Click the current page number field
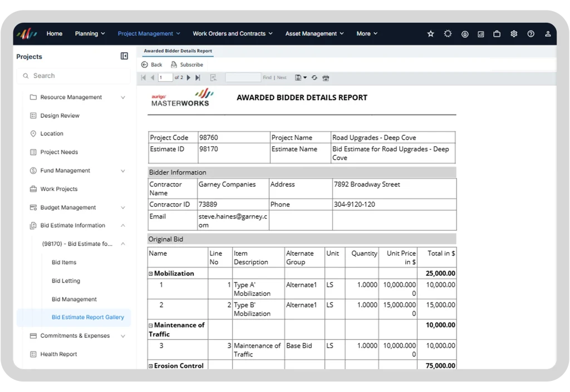Viewport: 570px width, 392px height. [x=165, y=77]
